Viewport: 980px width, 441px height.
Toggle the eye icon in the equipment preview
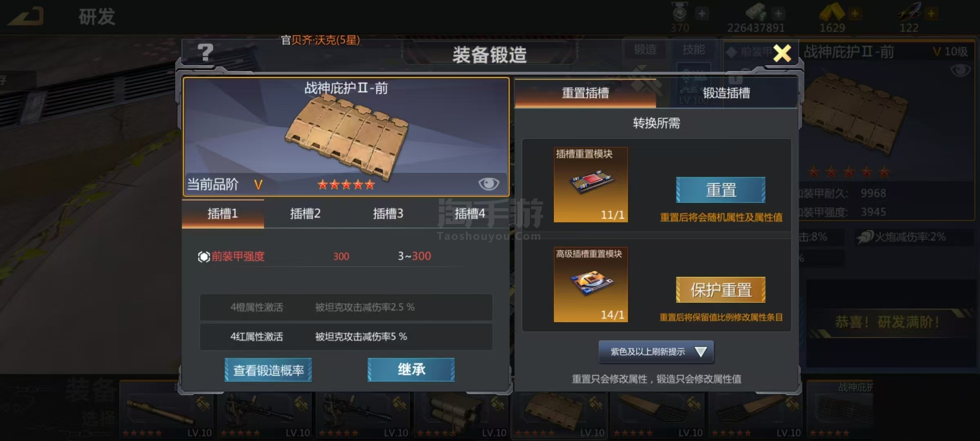488,184
